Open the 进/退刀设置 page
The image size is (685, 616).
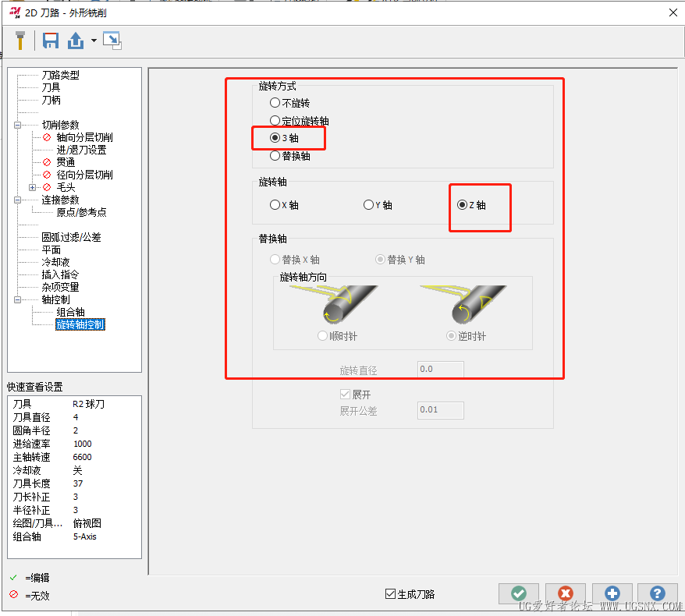[x=81, y=150]
